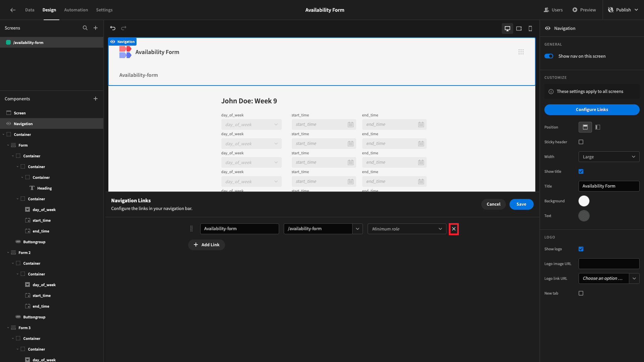Viewport: 644px width, 362px height.
Task: Switch to tablet preview icon
Action: click(519, 29)
